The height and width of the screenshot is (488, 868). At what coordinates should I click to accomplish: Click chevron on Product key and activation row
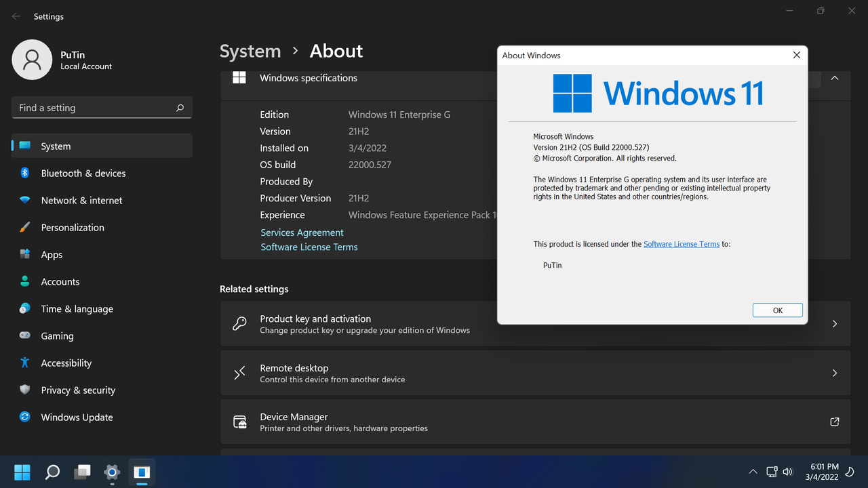pyautogui.click(x=835, y=324)
